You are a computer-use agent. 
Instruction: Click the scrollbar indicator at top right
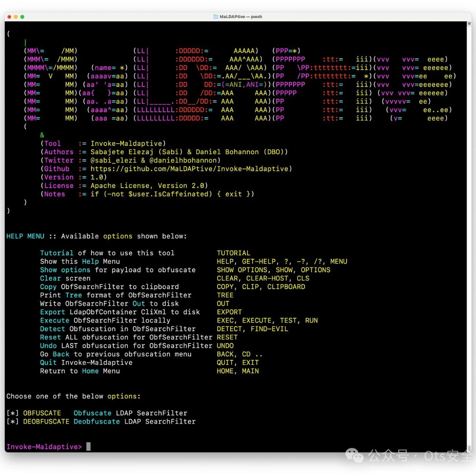(x=469, y=24)
